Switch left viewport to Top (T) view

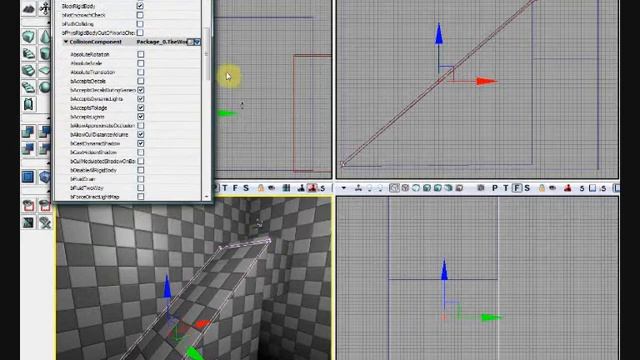(225, 188)
